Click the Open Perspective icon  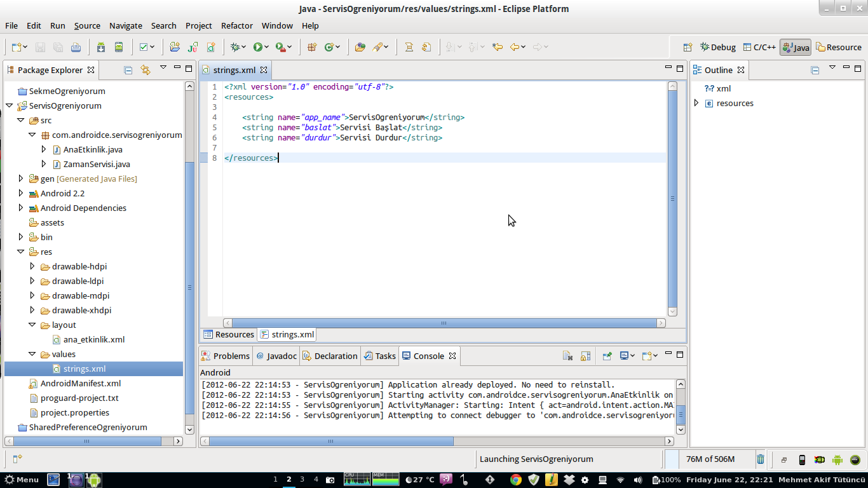coord(688,47)
